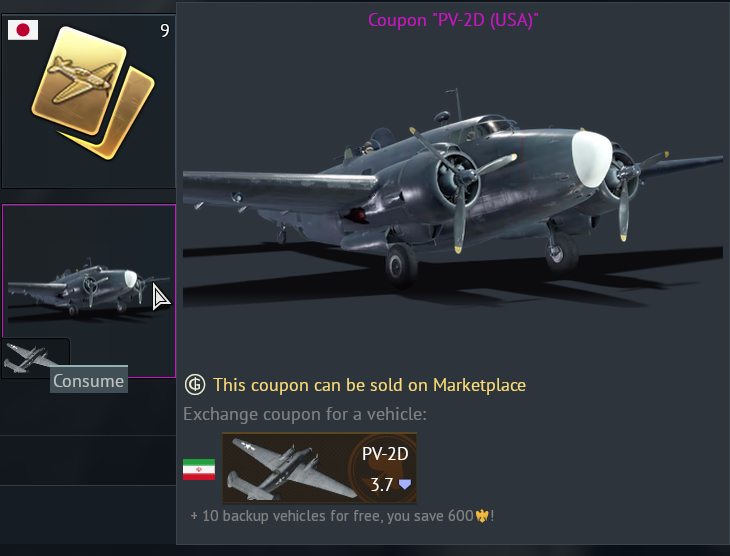Image resolution: width=730 pixels, height=556 pixels.
Task: Click the blue shield icon beside 3.7
Action: coord(405,485)
